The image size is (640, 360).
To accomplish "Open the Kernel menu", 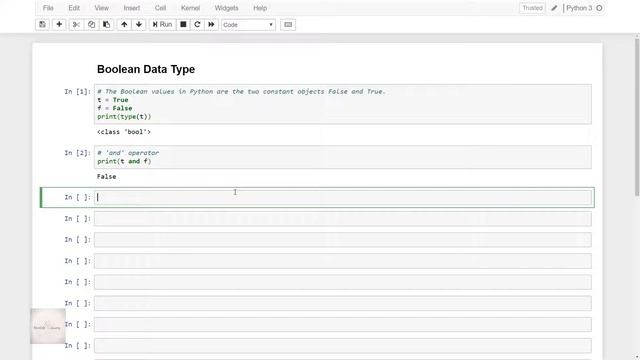I will click(190, 8).
